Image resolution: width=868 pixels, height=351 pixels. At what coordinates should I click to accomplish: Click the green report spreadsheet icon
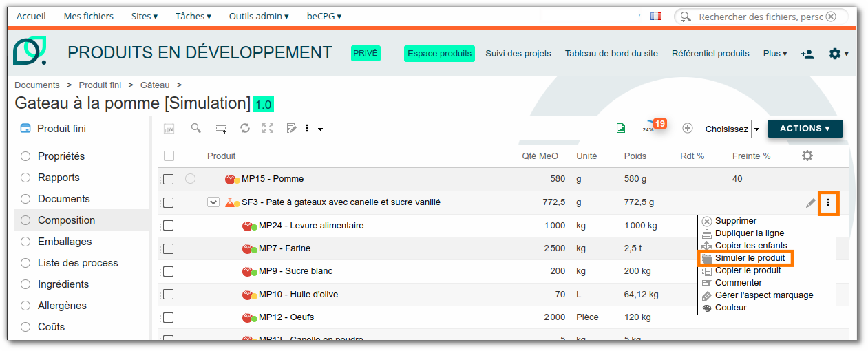coord(621,128)
